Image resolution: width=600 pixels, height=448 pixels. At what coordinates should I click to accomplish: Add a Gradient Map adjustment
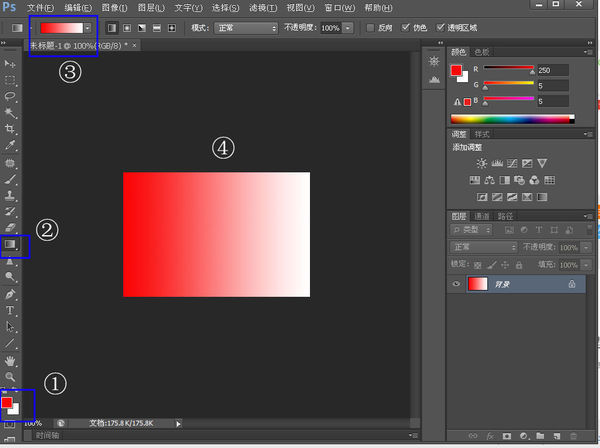(542, 197)
